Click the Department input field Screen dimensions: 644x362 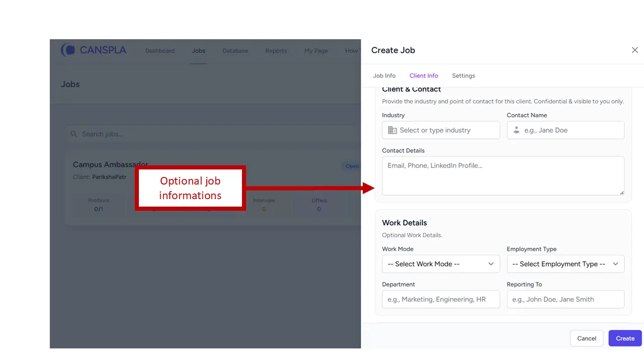point(441,299)
